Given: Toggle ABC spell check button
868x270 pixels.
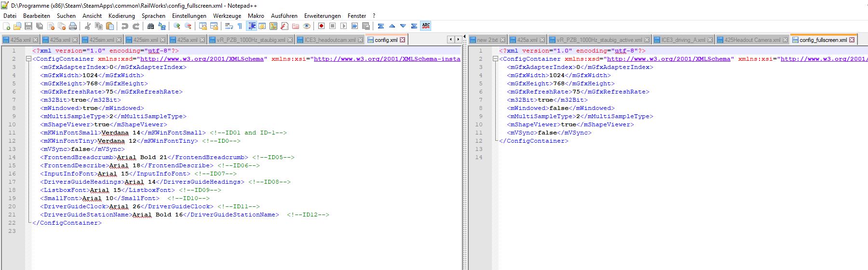Looking at the screenshot, I should 425,26.
